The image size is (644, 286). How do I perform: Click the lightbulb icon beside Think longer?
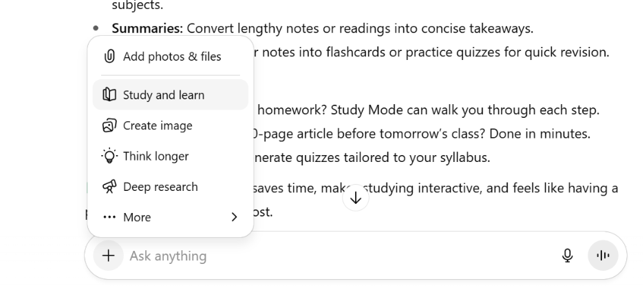click(109, 156)
